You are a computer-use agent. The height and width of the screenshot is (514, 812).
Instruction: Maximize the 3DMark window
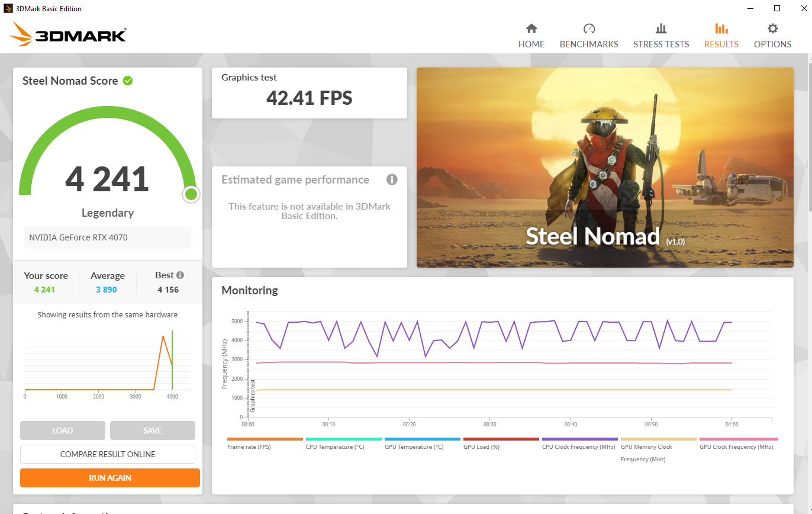point(777,8)
